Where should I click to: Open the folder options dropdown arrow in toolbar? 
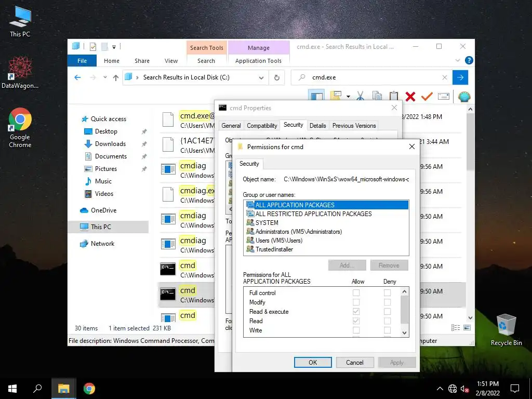click(348, 97)
